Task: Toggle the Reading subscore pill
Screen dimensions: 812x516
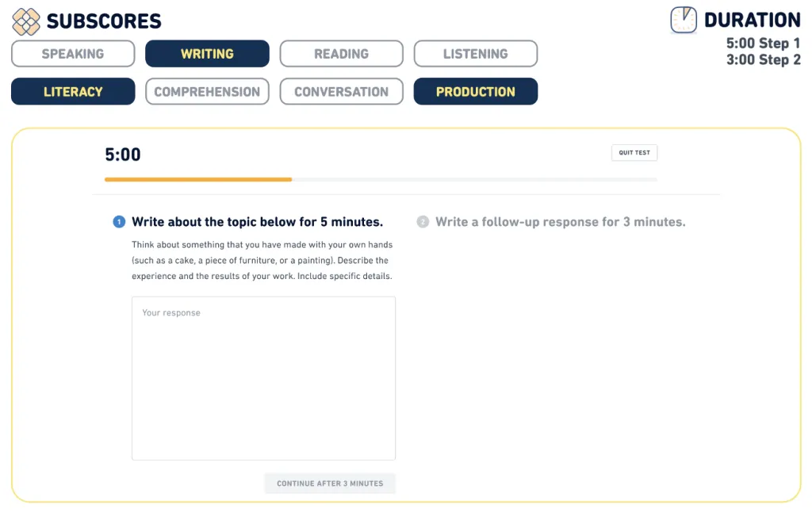Action: point(341,54)
